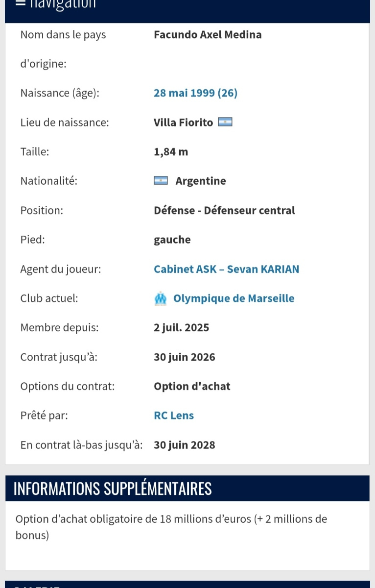Open the RC Lens loaning club link
Image resolution: width=375 pixels, height=588 pixels.
pyautogui.click(x=174, y=416)
